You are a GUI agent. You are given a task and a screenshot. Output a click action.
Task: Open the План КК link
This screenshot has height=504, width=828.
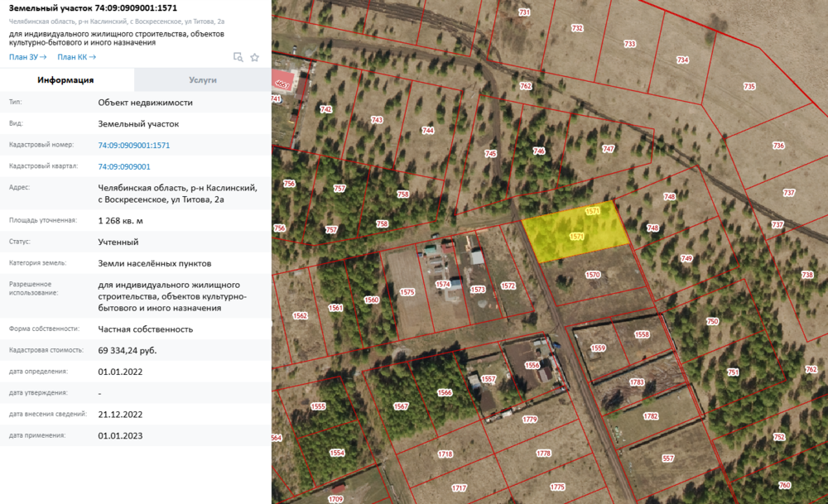(76, 57)
